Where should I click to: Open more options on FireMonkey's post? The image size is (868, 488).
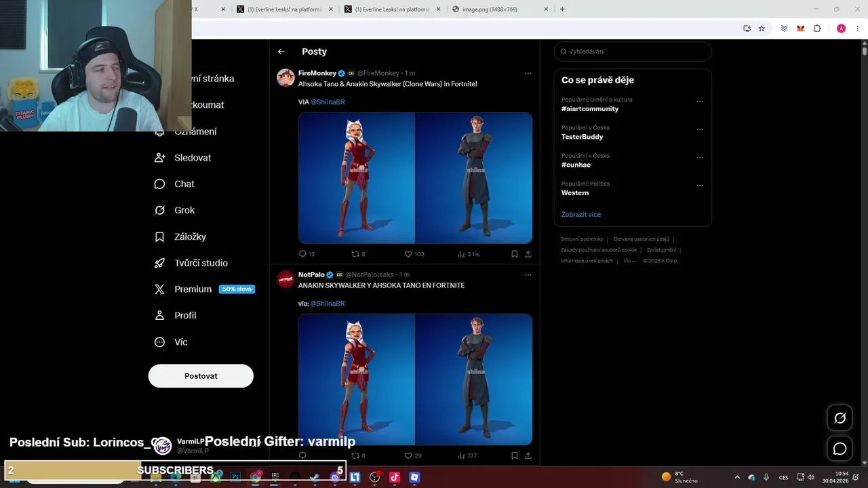click(x=528, y=73)
